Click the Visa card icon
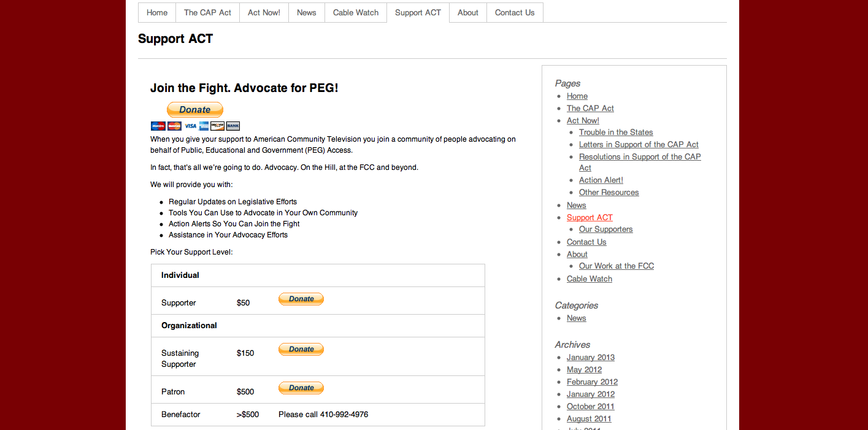The width and height of the screenshot is (868, 430). (191, 126)
